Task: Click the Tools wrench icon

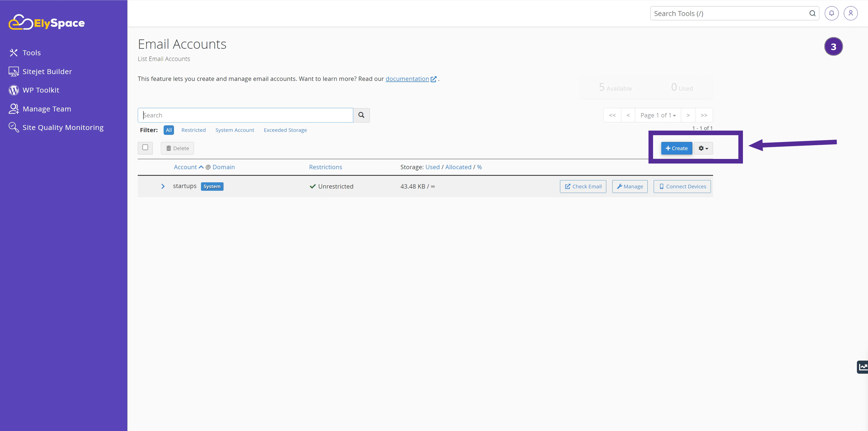Action: pyautogui.click(x=13, y=53)
